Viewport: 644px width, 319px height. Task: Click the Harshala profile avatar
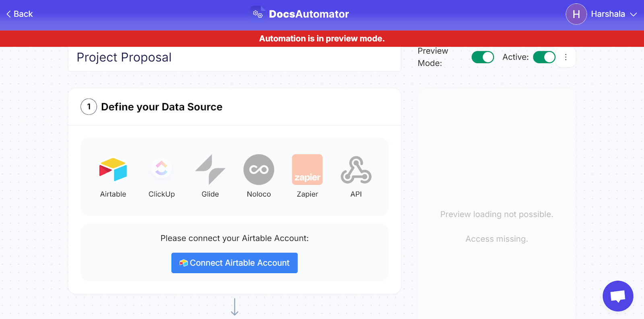576,14
